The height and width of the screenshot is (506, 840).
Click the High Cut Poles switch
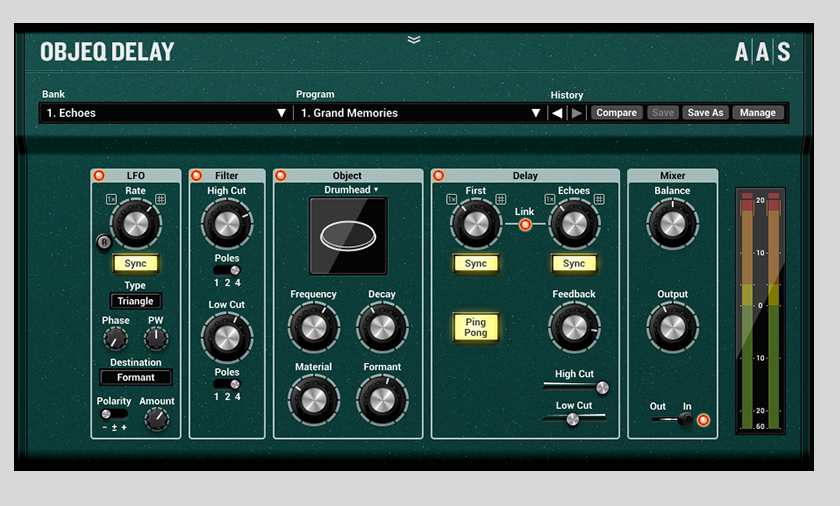(x=227, y=270)
